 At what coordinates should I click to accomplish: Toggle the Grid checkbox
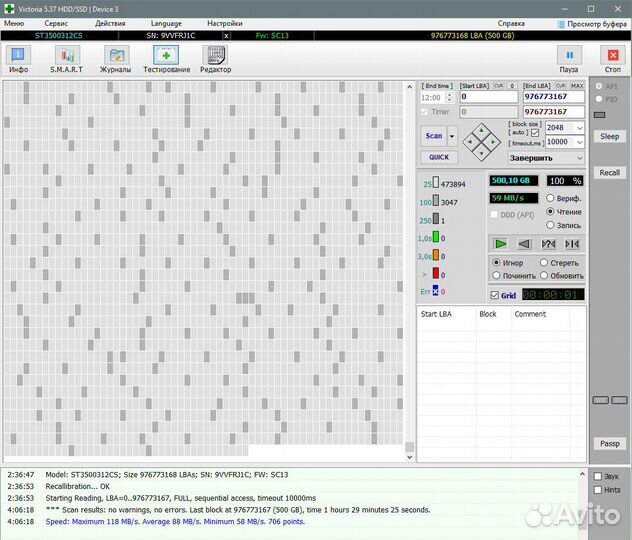point(495,295)
